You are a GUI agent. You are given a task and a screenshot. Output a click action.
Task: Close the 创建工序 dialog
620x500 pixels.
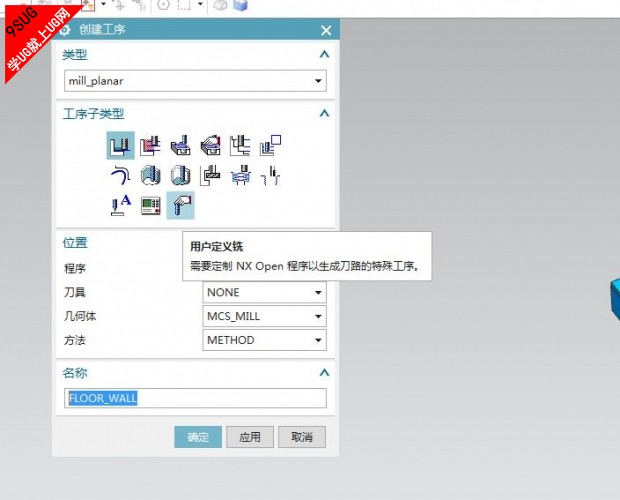tap(326, 30)
